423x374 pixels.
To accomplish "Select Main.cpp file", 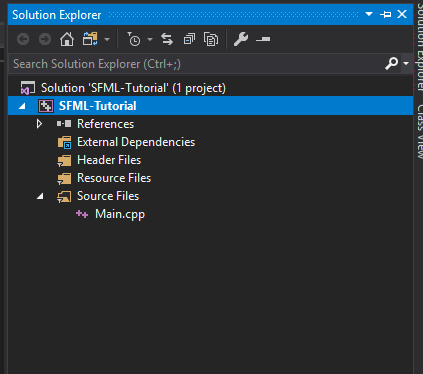I will 120,214.
